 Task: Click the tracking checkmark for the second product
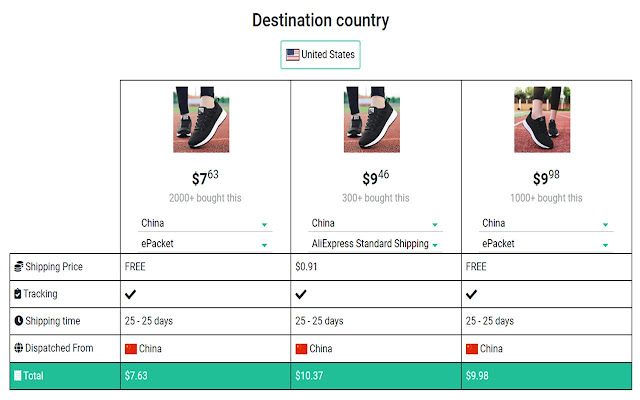click(x=301, y=294)
